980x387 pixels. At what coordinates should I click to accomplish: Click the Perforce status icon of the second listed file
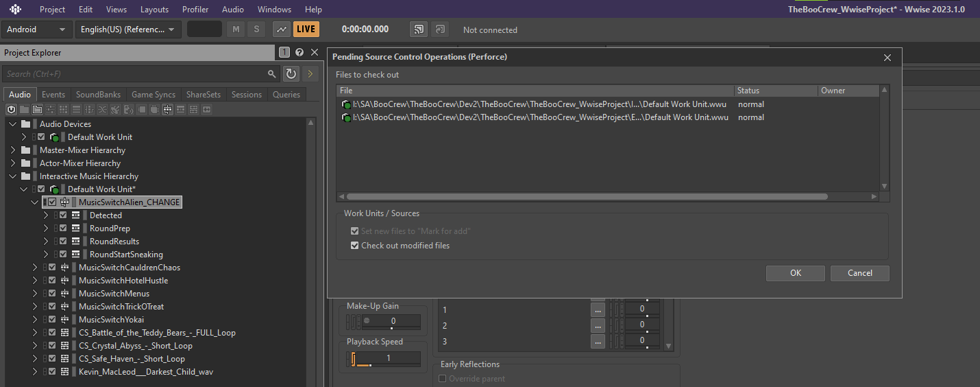click(x=346, y=117)
